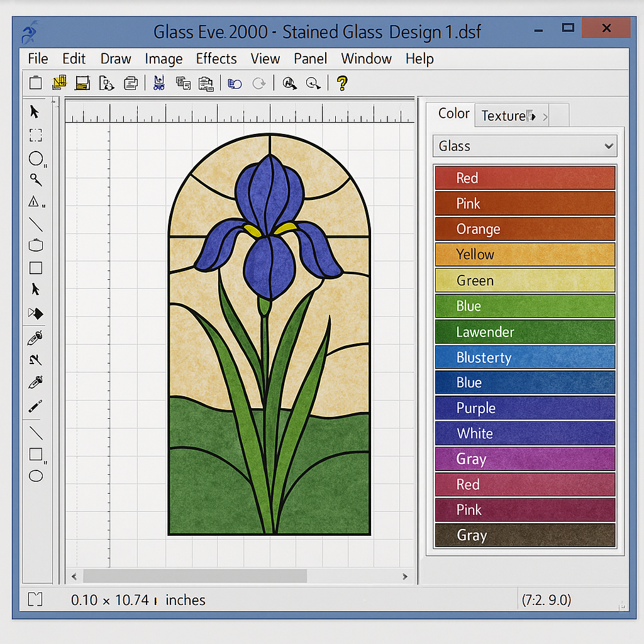Pick the Orange glass swatch
This screenshot has width=644, height=644.
[525, 229]
